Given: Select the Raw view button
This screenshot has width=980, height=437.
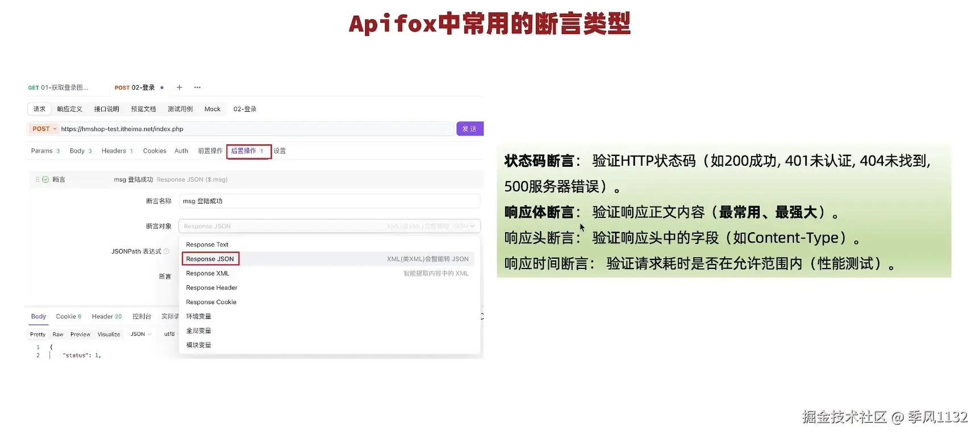Looking at the screenshot, I should coord(58,334).
